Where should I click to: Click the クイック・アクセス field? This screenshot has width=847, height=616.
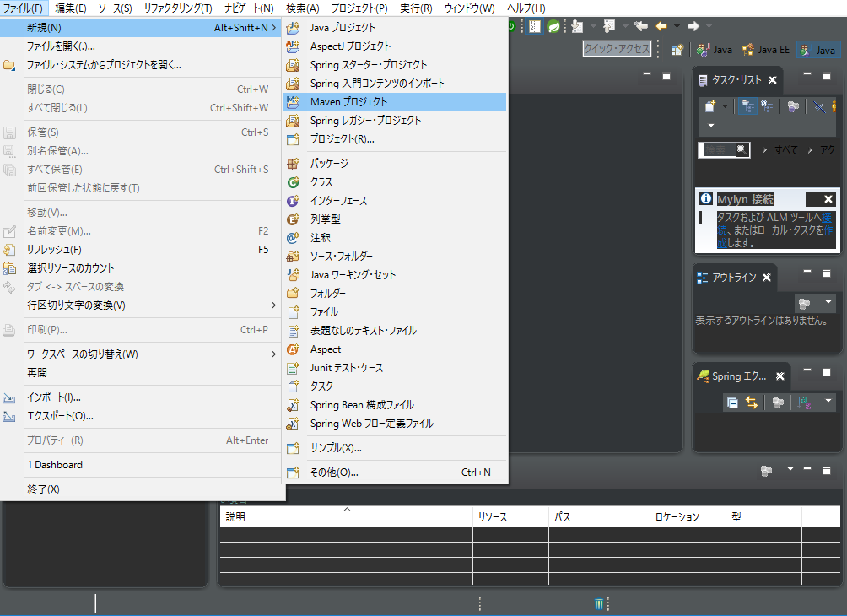point(617,49)
